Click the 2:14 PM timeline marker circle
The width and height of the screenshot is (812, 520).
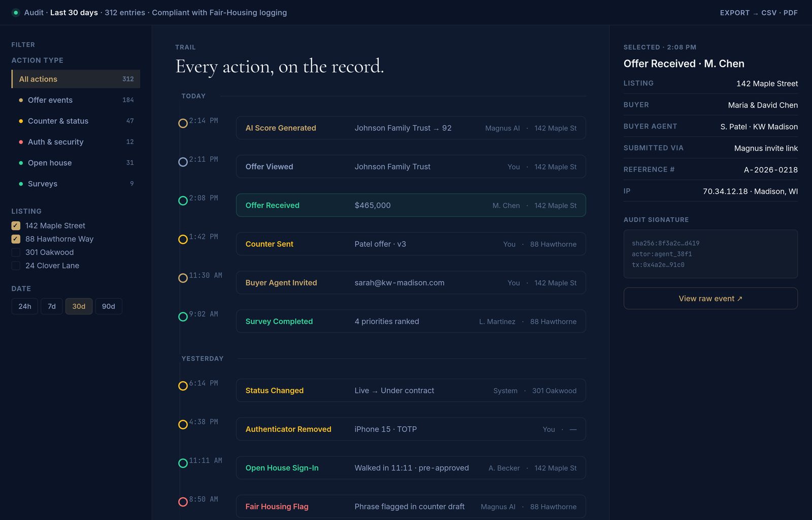pyautogui.click(x=183, y=123)
